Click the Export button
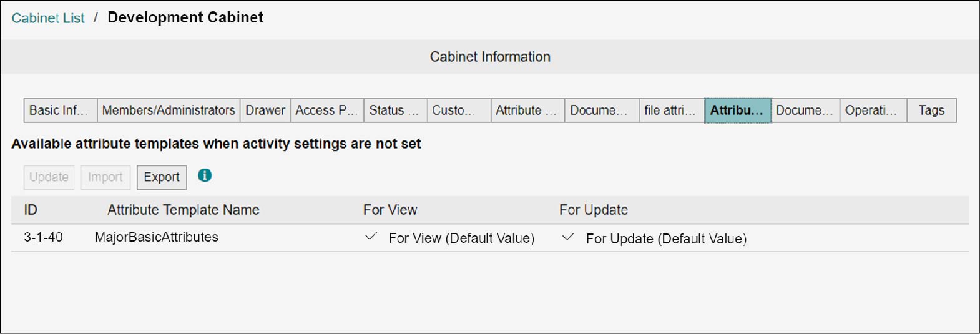 162,177
